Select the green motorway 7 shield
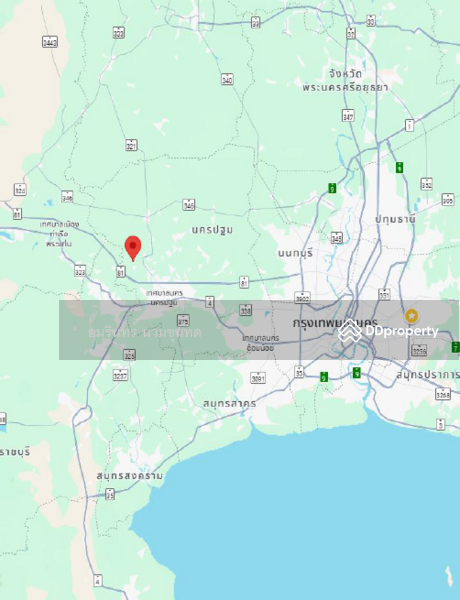The height and width of the screenshot is (600, 460). point(455,347)
